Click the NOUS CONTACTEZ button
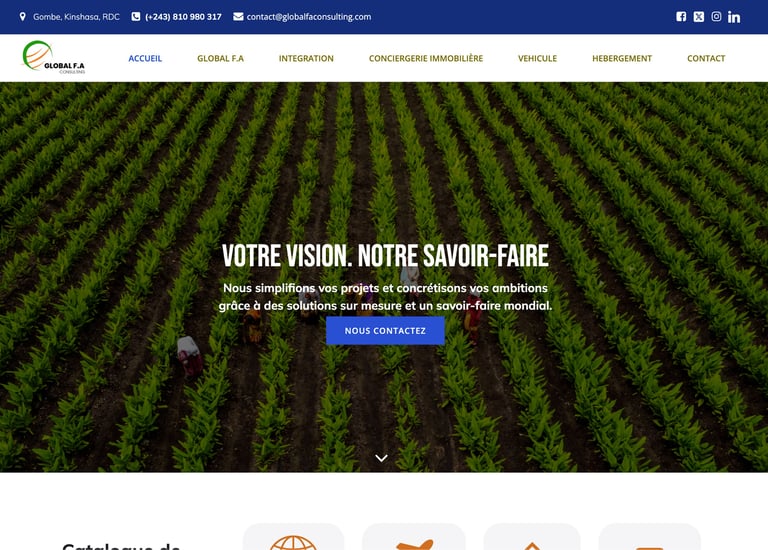Screen dimensions: 768x550 pos(385,331)
